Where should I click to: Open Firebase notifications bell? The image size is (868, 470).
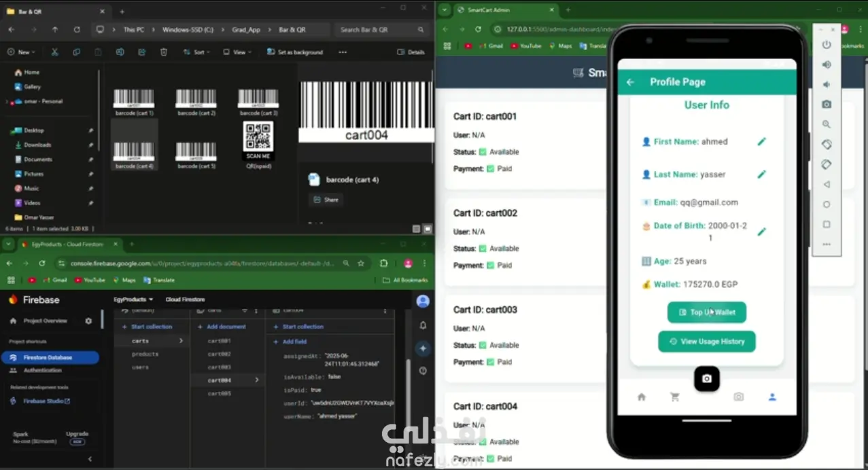423,325
